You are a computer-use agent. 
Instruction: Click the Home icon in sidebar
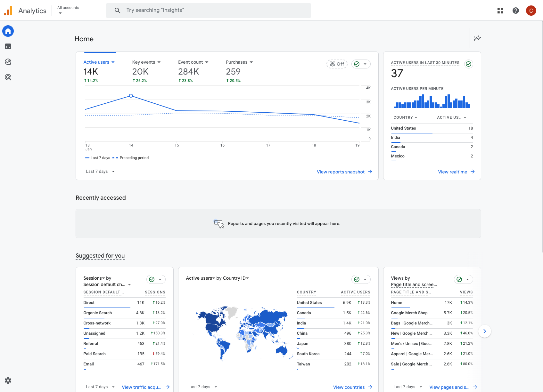(8, 31)
